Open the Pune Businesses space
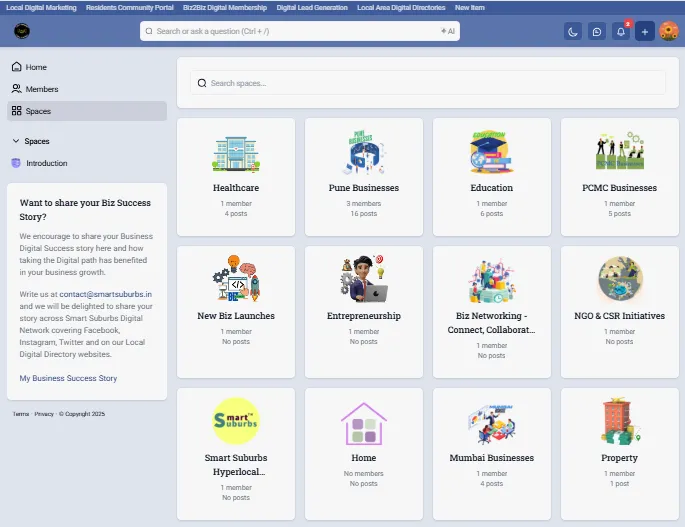Screen dimensions: 685x527 click(364, 153)
